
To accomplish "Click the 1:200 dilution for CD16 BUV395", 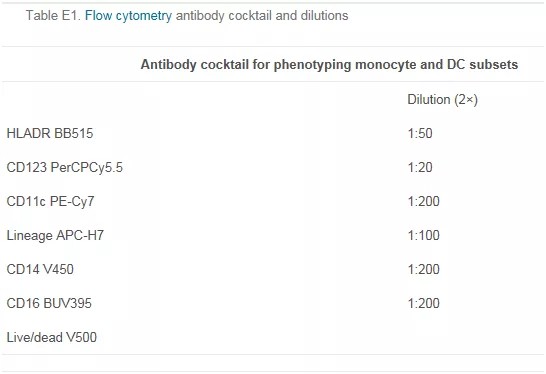I will click(x=423, y=303).
